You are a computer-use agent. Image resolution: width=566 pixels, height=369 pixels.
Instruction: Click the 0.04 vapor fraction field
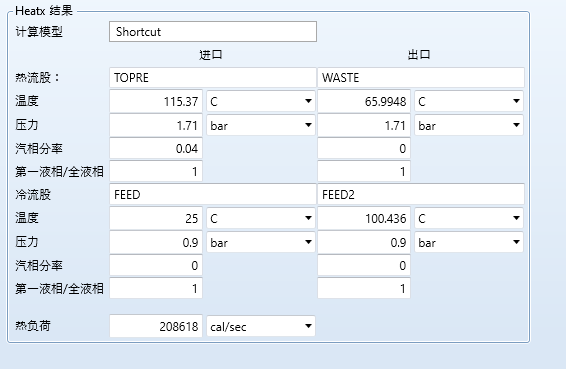156,149
